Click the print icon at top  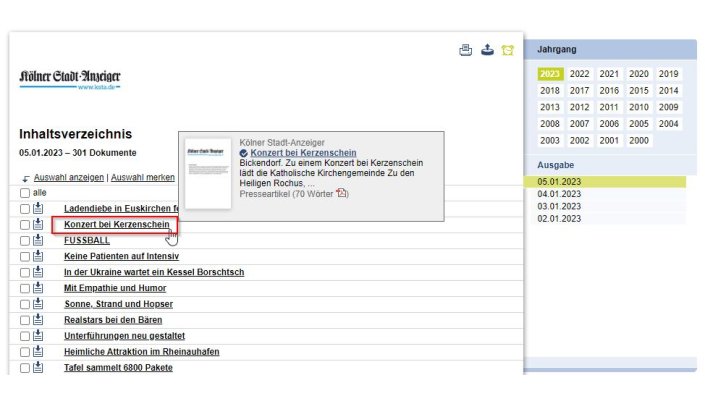pyautogui.click(x=465, y=50)
